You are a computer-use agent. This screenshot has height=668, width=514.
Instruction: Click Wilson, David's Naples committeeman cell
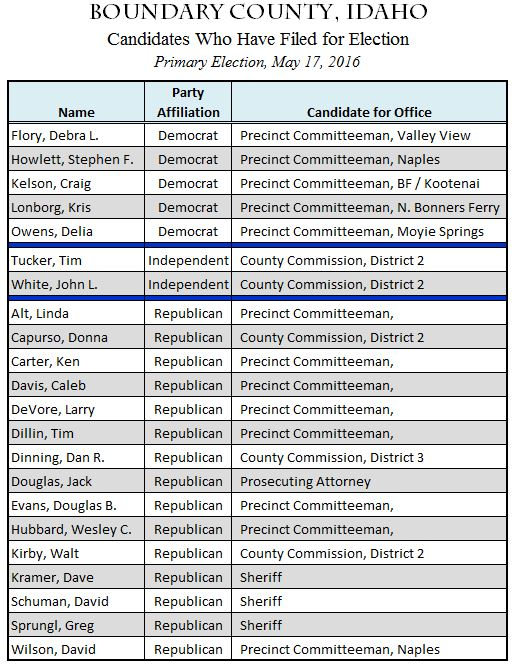pyautogui.click(x=369, y=649)
